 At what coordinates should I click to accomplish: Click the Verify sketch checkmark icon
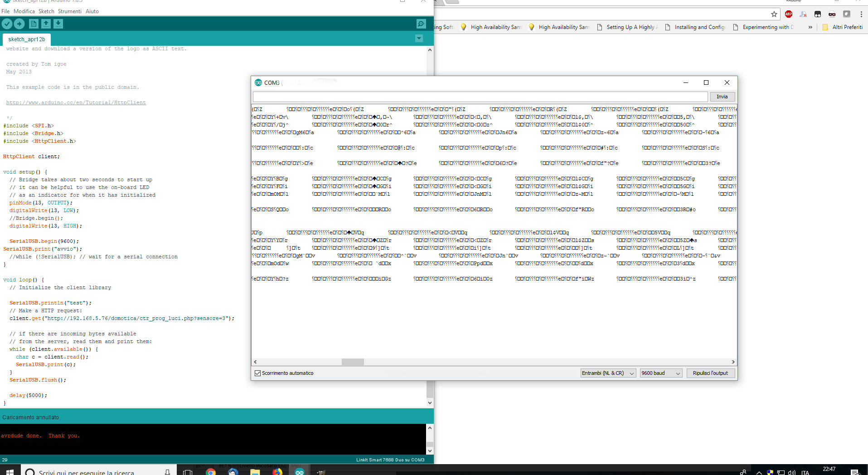(x=7, y=24)
